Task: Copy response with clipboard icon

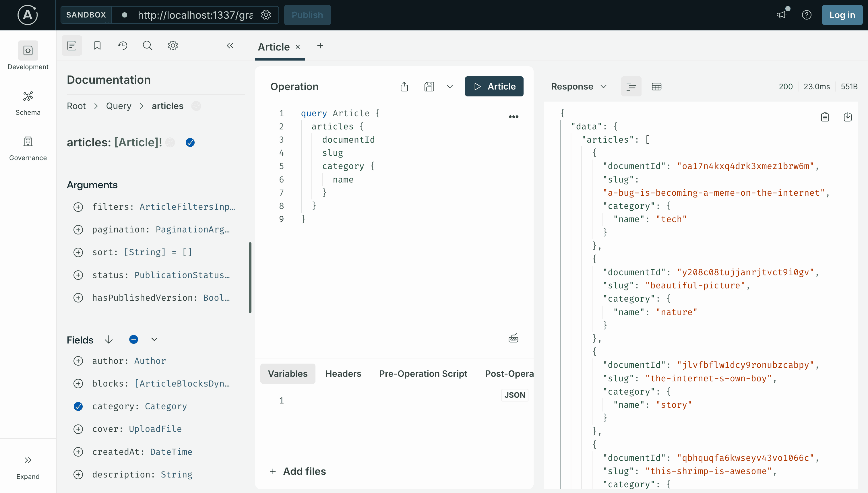Action: [825, 117]
